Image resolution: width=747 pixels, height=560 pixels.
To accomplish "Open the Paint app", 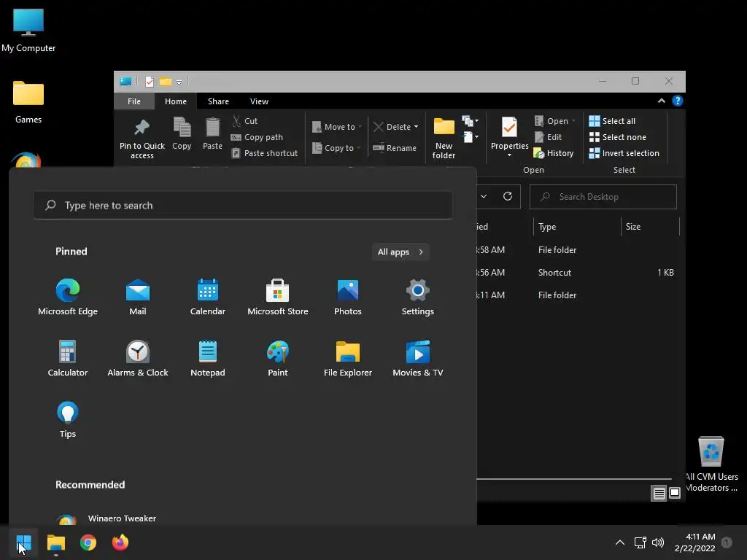I will (278, 359).
